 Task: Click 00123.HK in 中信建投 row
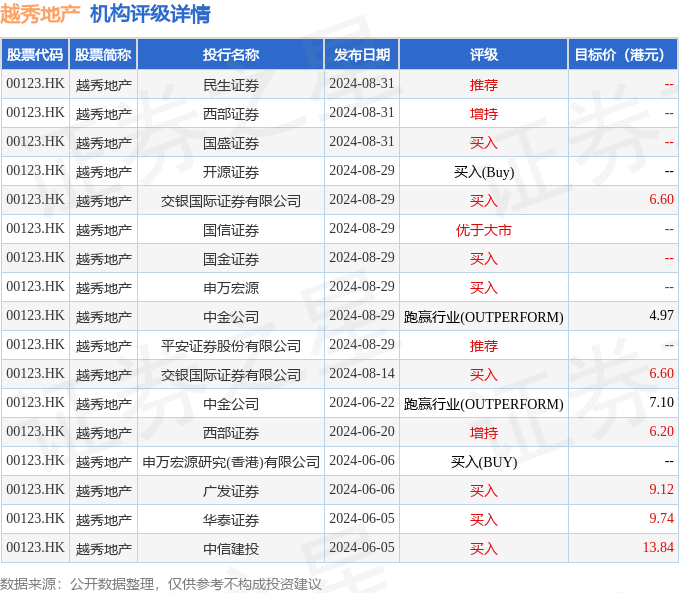click(x=35, y=548)
